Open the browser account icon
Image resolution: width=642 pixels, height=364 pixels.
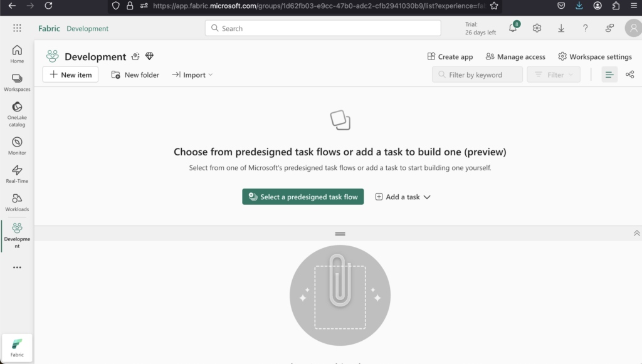click(597, 6)
